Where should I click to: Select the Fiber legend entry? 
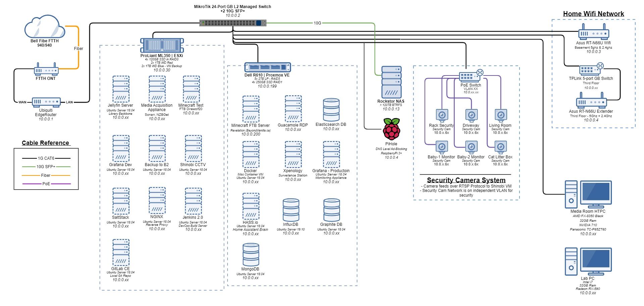coord(46,175)
